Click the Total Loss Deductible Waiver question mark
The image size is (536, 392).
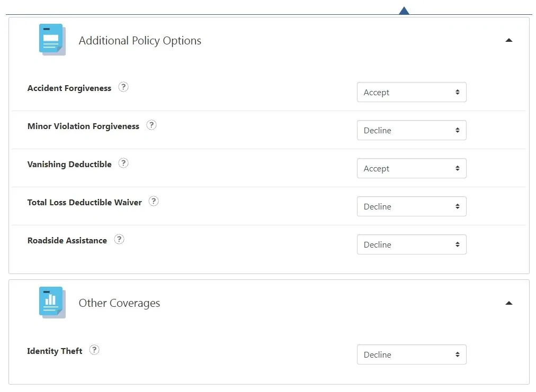154,201
